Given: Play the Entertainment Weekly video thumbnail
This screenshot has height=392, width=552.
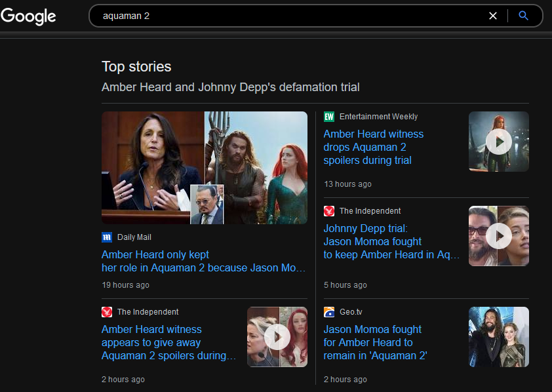Looking at the screenshot, I should pyautogui.click(x=498, y=142).
